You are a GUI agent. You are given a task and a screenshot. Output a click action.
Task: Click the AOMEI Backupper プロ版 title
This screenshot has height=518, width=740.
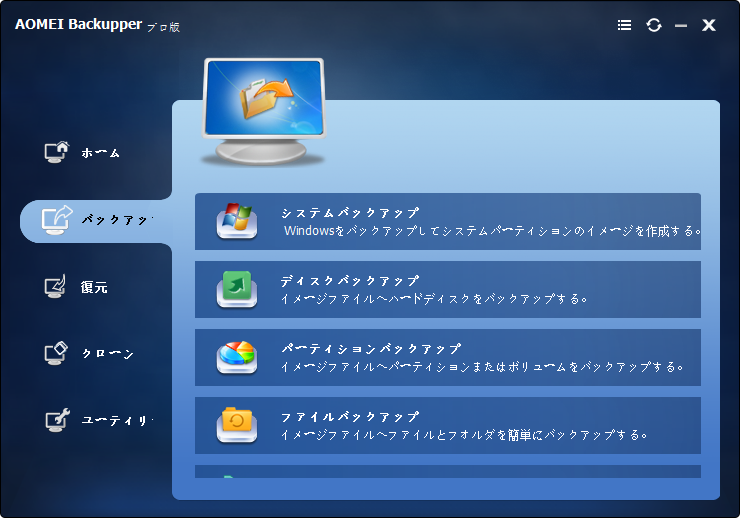coord(97,25)
